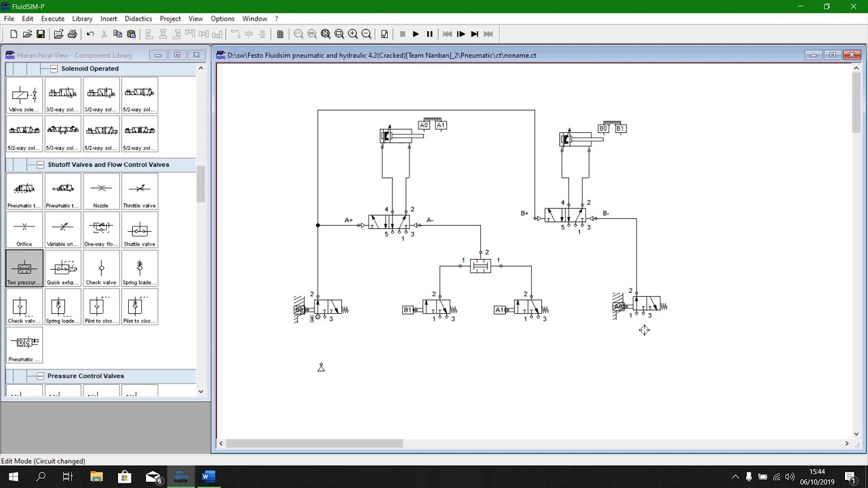Open the Didactics menu

click(138, 18)
